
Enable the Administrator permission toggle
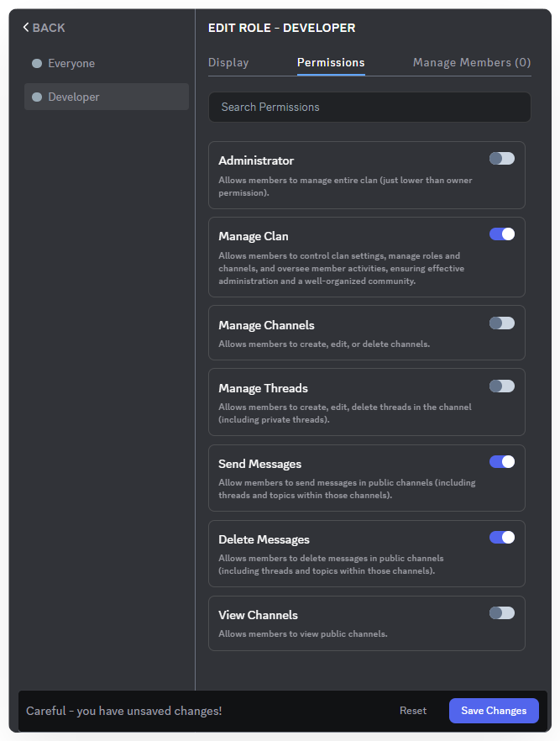coord(501,159)
